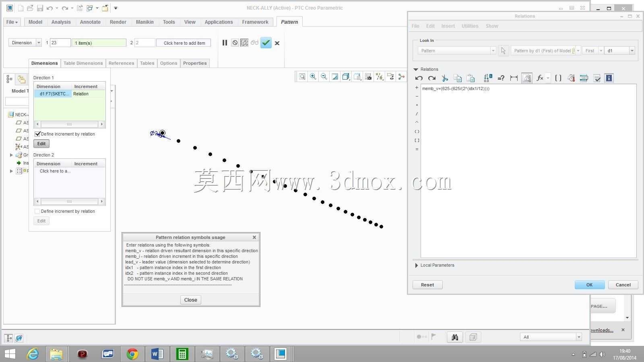The height and width of the screenshot is (362, 644).
Task: Click the Refit view magnifier icon
Action: click(x=302, y=76)
